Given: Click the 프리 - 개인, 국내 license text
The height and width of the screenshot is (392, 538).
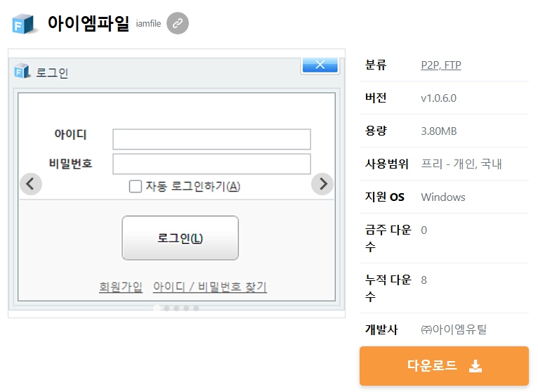Looking at the screenshot, I should pos(461,164).
